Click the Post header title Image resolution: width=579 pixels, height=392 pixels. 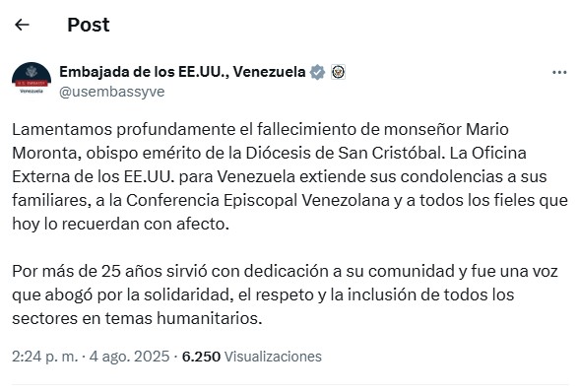point(89,25)
